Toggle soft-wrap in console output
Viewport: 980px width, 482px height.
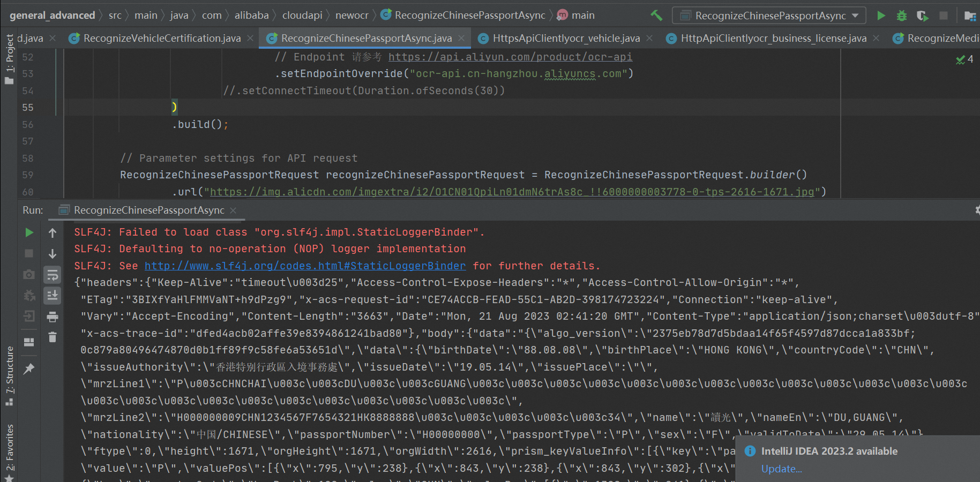[53, 275]
